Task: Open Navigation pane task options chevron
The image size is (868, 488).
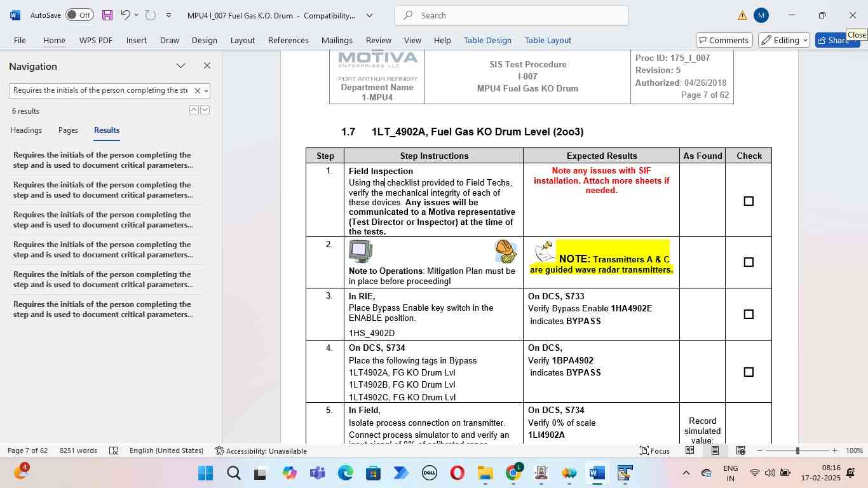Action: [181, 65]
